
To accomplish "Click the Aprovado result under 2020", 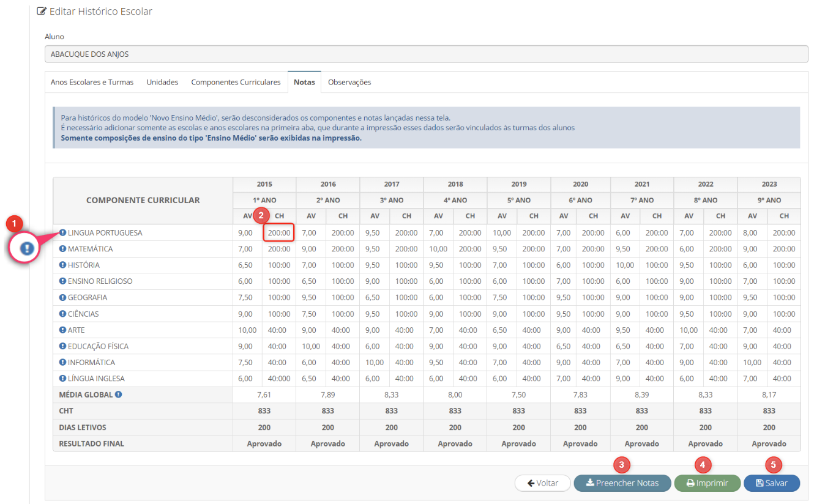I will click(581, 443).
